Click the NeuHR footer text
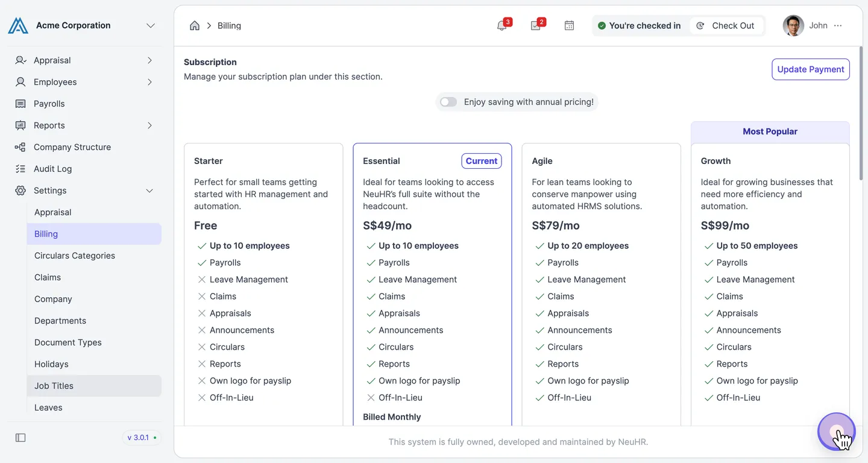Viewport: 868px width, 463px height. (x=518, y=442)
